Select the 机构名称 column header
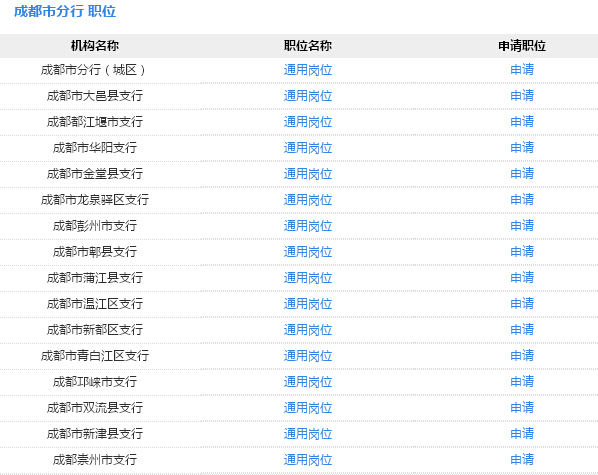This screenshot has height=475, width=598. (95, 46)
